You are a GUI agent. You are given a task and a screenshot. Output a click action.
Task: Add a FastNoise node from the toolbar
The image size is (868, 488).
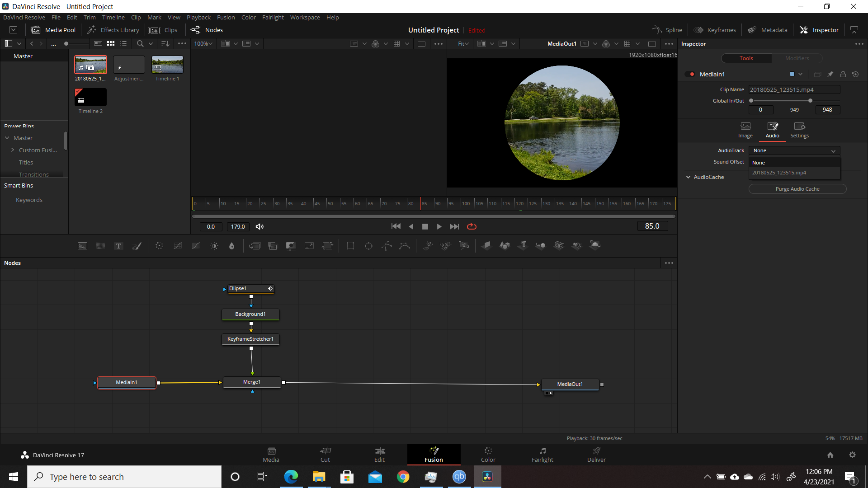click(x=100, y=246)
